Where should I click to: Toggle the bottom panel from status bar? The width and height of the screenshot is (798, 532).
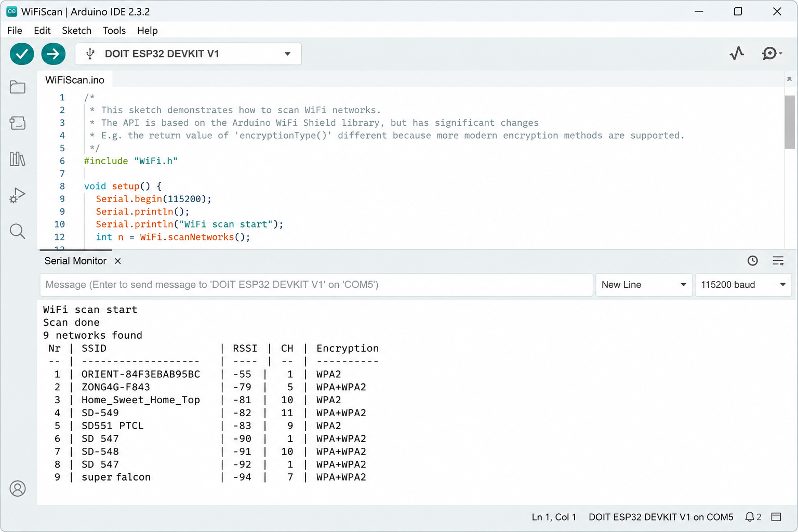coord(776,517)
